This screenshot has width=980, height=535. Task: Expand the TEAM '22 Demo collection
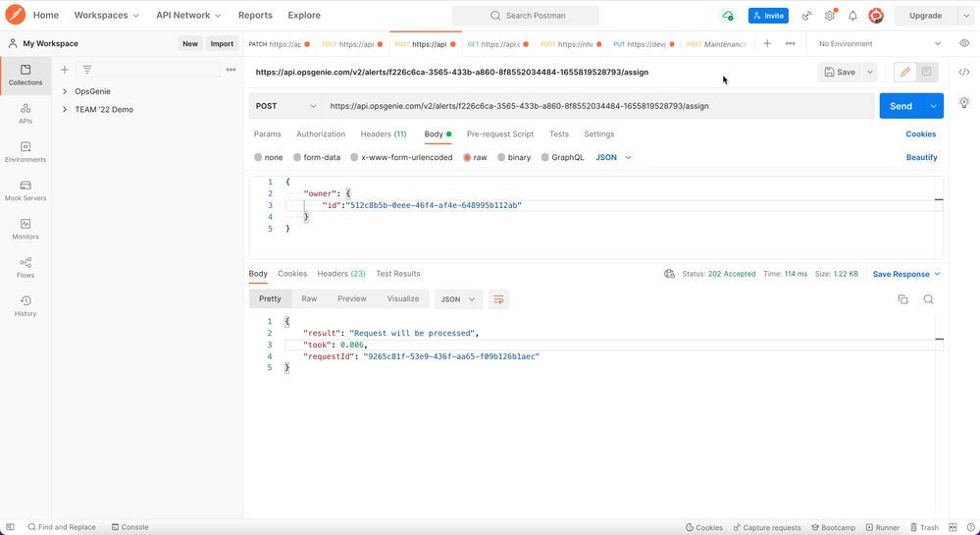65,110
